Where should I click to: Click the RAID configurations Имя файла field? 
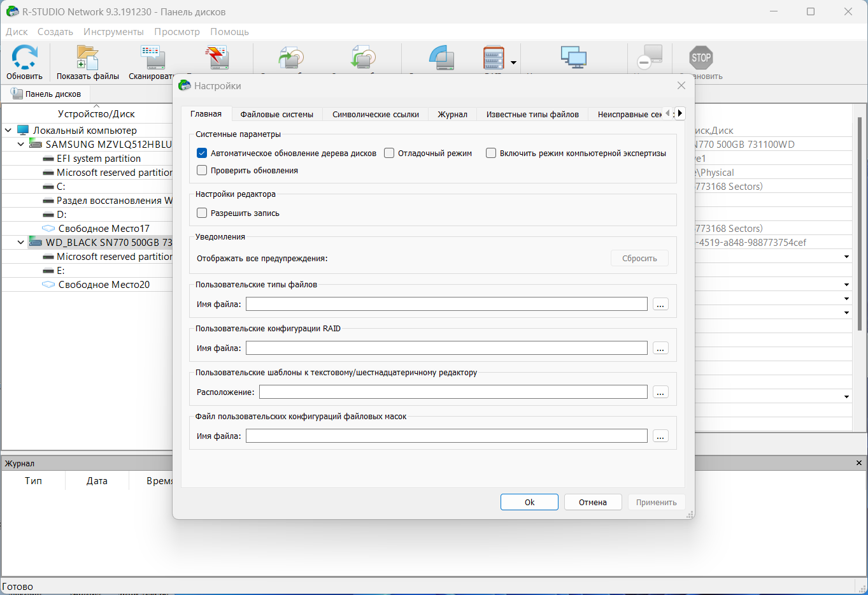click(447, 348)
